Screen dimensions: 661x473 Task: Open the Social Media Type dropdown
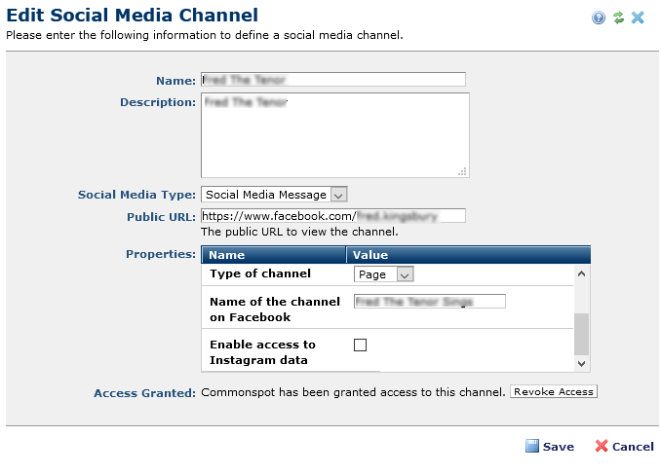(x=274, y=195)
